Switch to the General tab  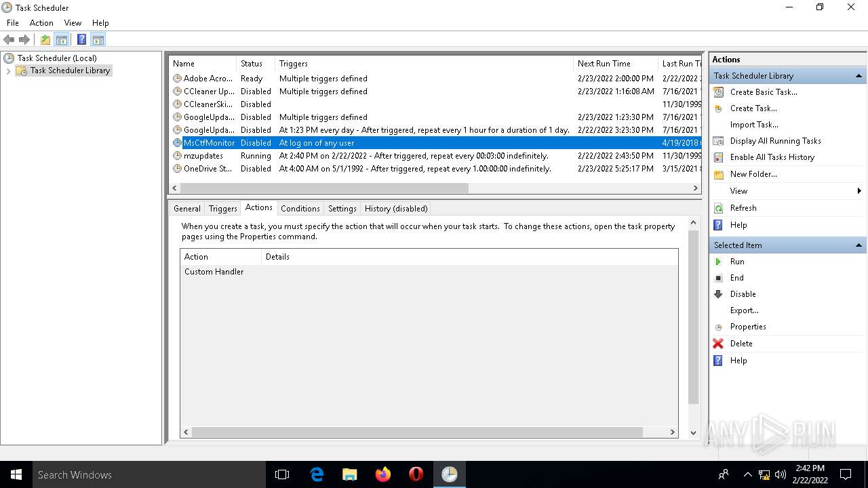tap(187, 209)
